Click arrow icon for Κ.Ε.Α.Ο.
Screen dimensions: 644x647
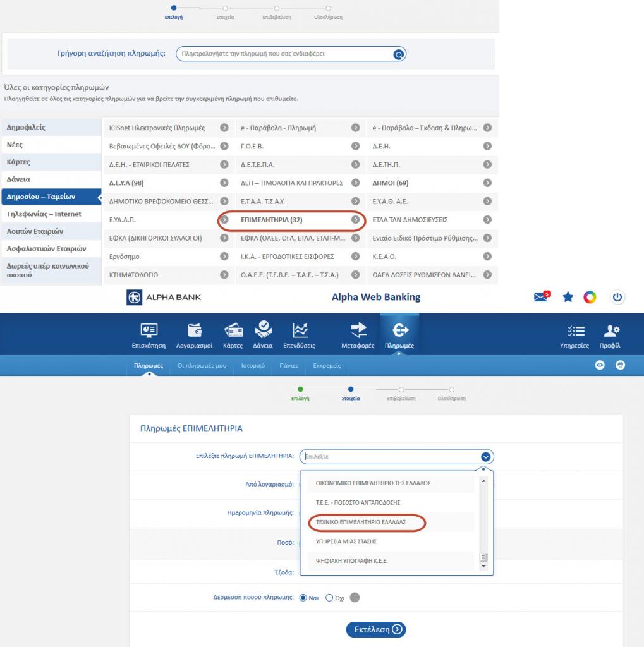487,257
